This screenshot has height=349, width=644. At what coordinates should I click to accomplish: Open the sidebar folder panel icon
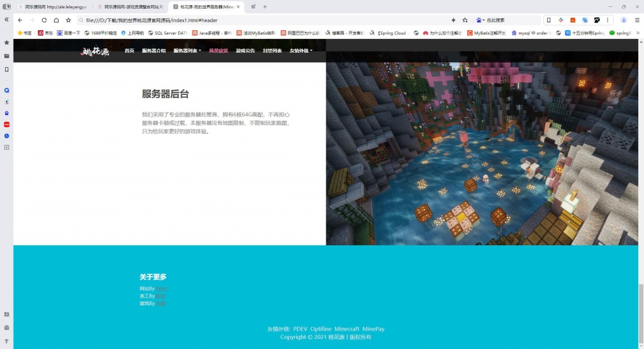[x=6, y=56]
